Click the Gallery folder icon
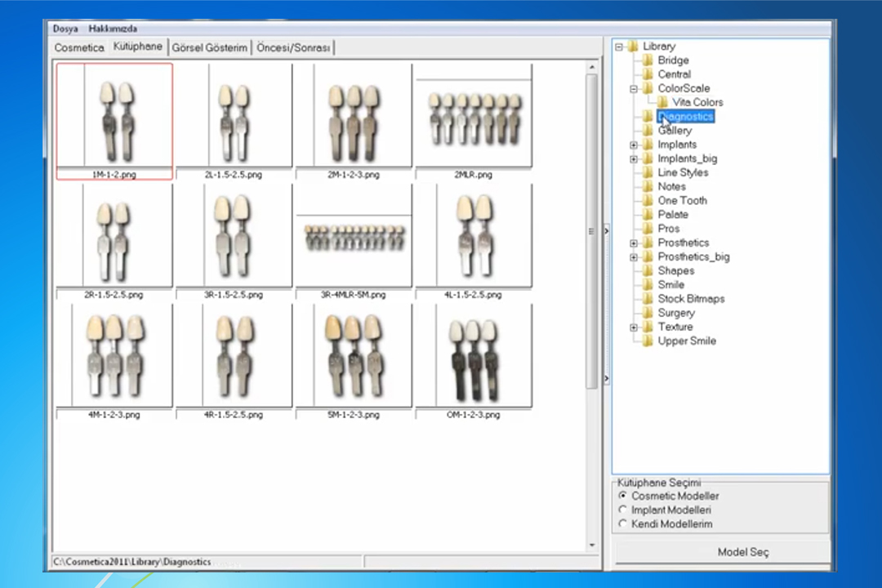The height and width of the screenshot is (588, 882). [x=648, y=131]
